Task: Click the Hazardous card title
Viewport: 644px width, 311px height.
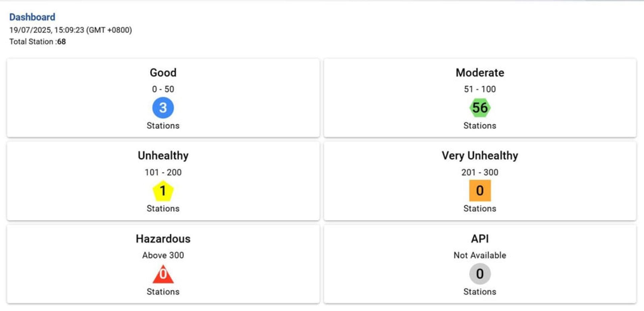Action: (163, 238)
